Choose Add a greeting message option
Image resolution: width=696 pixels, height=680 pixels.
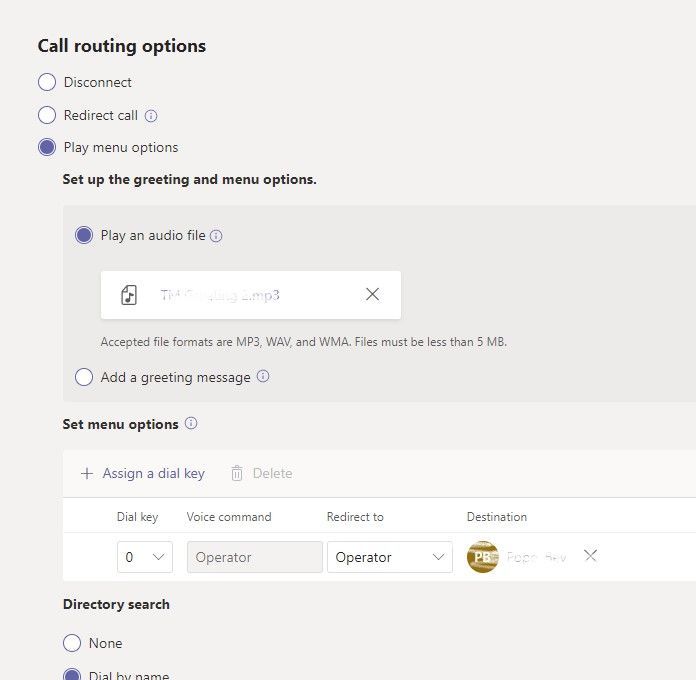84,377
